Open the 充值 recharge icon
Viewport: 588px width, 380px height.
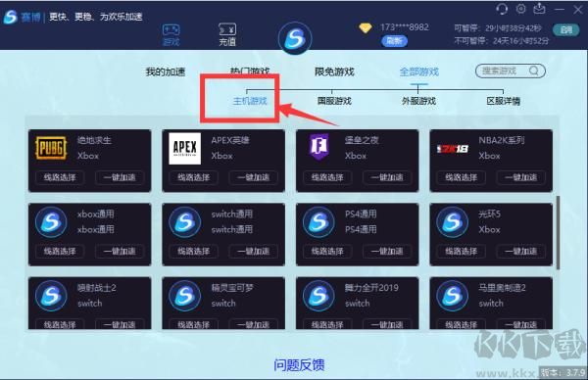[227, 34]
